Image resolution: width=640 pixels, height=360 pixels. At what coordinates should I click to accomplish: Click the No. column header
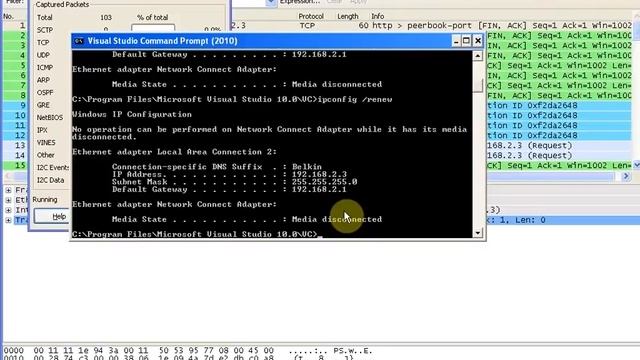coord(9,16)
